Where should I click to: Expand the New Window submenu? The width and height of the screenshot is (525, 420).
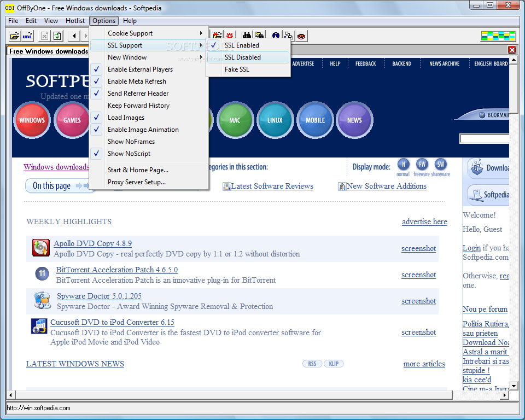pos(149,57)
